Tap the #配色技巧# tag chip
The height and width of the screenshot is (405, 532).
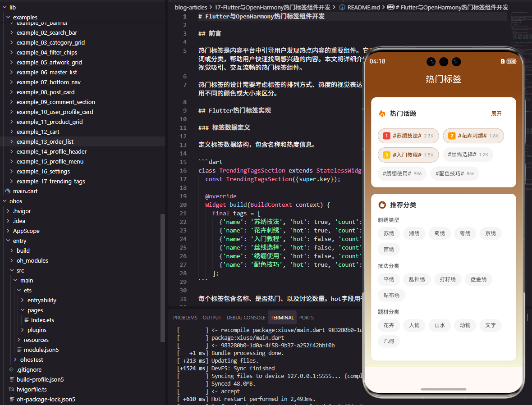454,173
